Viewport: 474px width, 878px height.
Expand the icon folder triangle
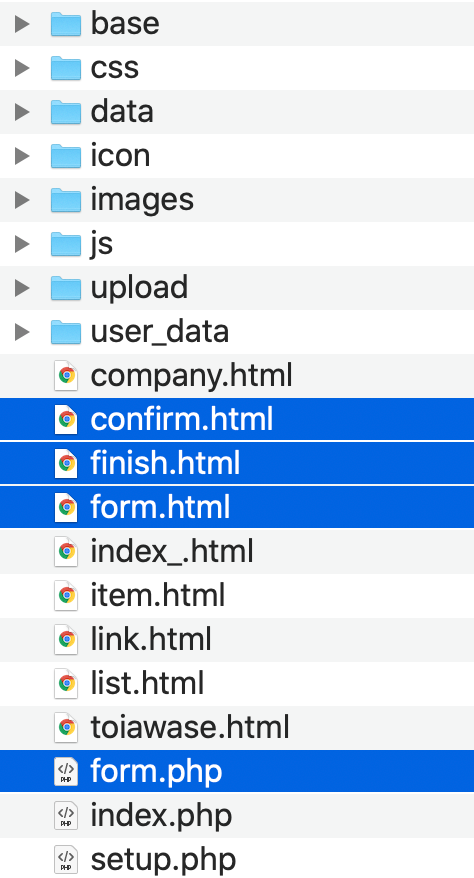pyautogui.click(x=21, y=156)
